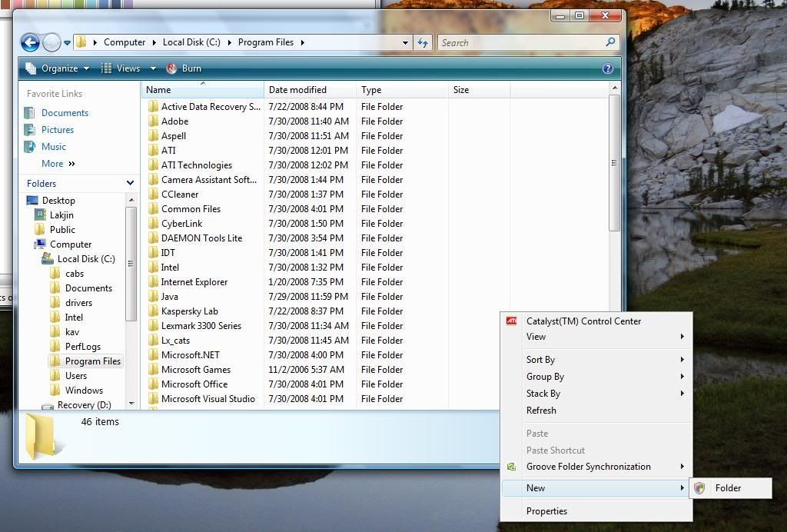Click the Documents icon in Favorite Links
The height and width of the screenshot is (532, 787).
(30, 113)
